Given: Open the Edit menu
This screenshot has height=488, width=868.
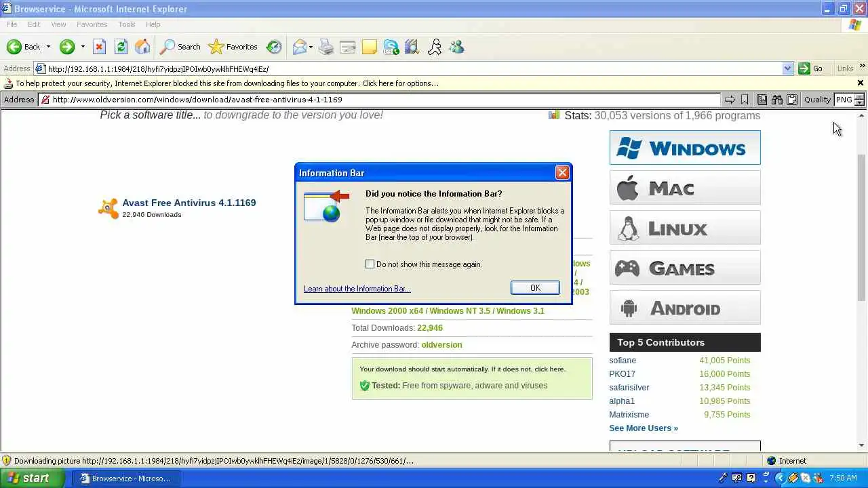Looking at the screenshot, I should [x=34, y=24].
